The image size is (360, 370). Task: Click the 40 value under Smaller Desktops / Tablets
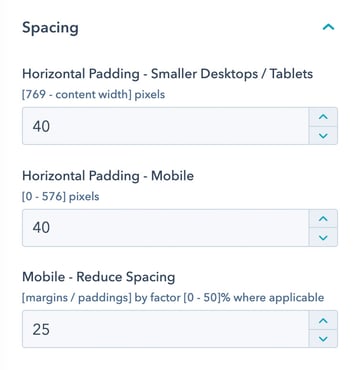(41, 126)
